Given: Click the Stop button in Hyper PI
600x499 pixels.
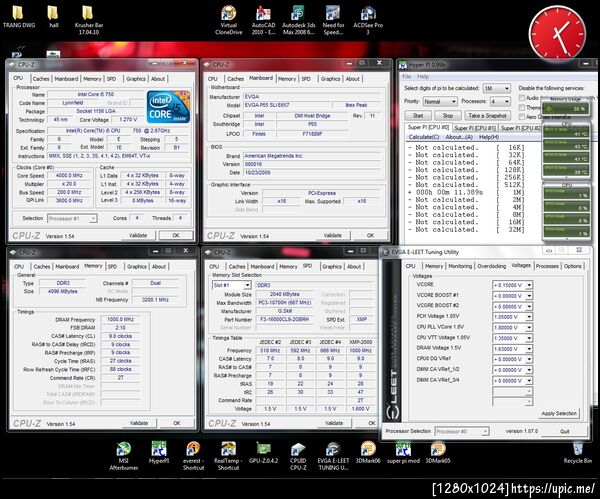Looking at the screenshot, I should (448, 115).
